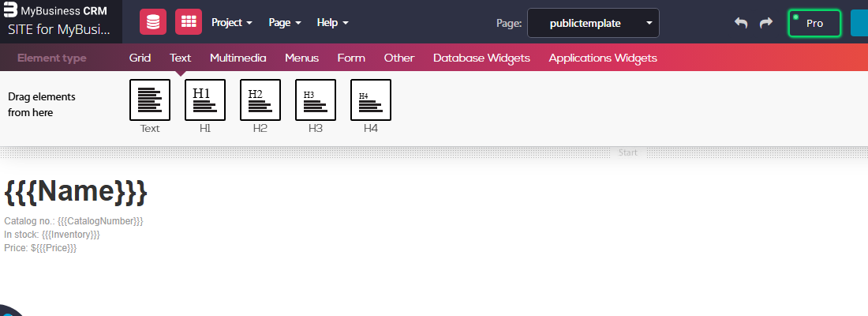Screen dimensions: 868x316
Task: Switch to the Text element tab
Action: point(181,58)
